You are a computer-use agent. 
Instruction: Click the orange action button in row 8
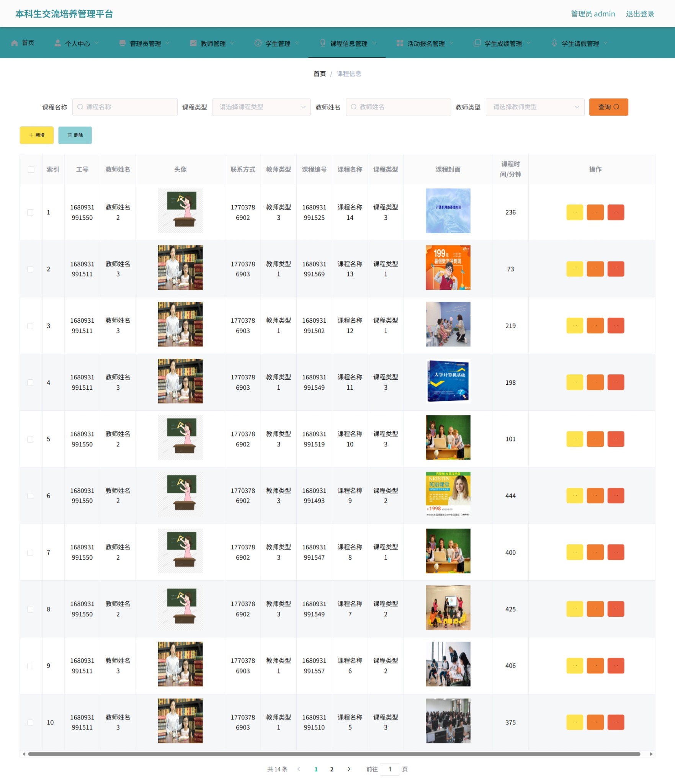coord(595,609)
